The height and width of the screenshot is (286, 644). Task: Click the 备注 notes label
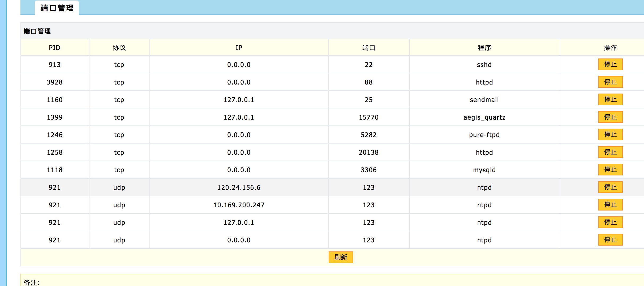[31, 282]
